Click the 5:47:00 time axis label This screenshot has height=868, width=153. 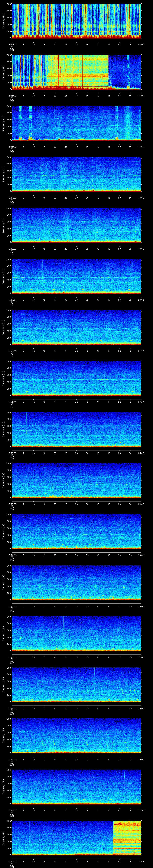tap(12, 198)
